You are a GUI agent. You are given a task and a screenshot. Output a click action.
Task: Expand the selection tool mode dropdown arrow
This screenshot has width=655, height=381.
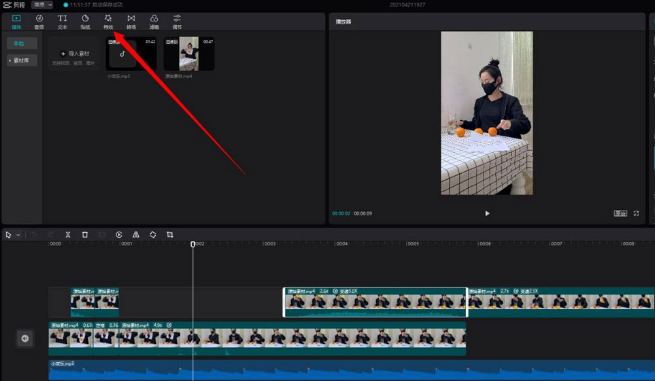[18, 235]
